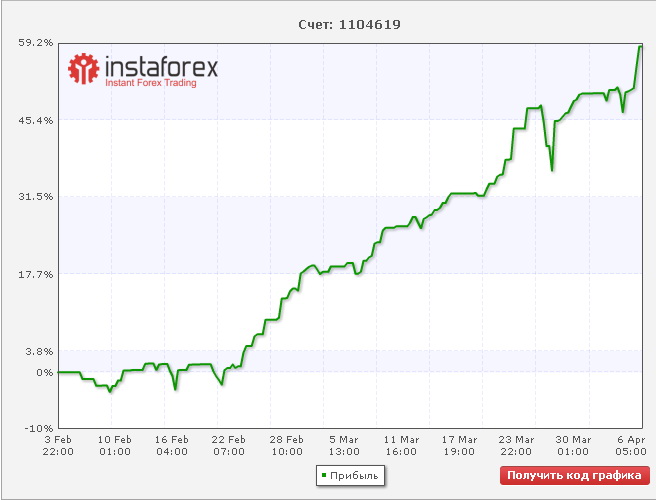Click the '5 Mar 13:00' date label
Viewport: 656px width, 500px height.
[x=344, y=446]
